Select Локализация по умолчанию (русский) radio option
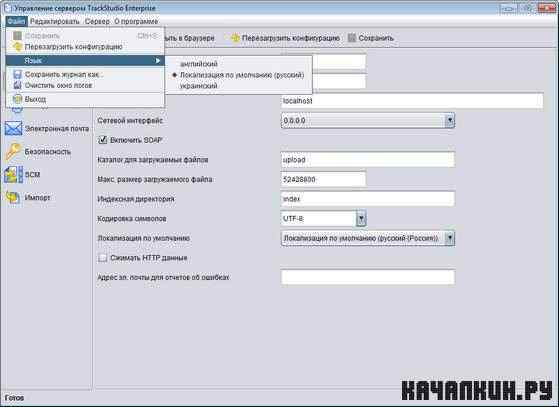 [238, 75]
